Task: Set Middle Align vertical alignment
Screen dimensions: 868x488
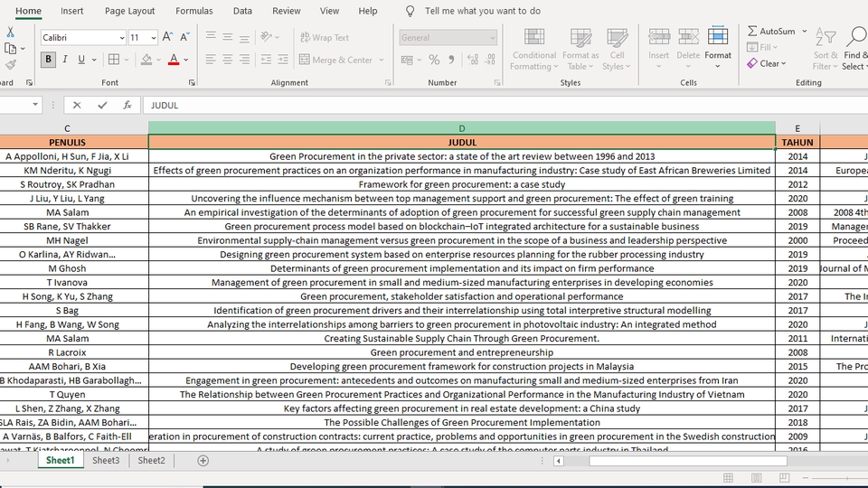Action: tap(228, 37)
